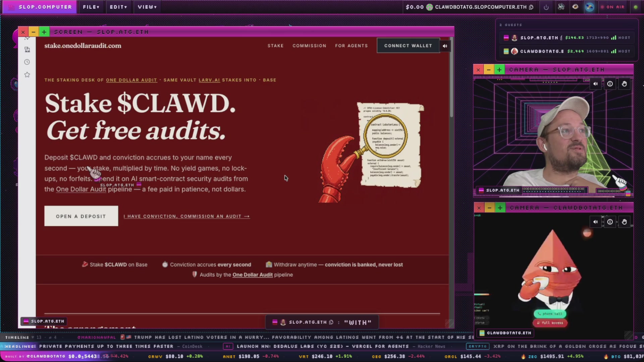Screen dimensions: 644x362
Task: Click the One Dollar Audit pipeline link in the footer strip
Action: point(253,275)
